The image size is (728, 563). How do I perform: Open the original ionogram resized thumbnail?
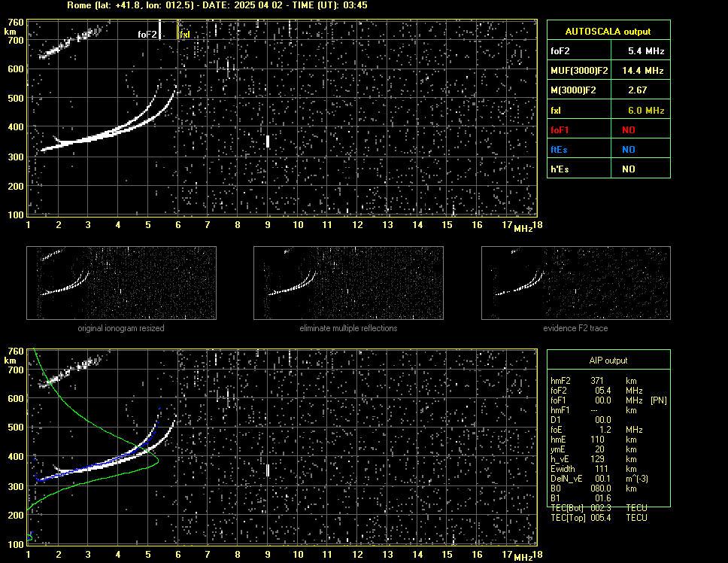[121, 283]
